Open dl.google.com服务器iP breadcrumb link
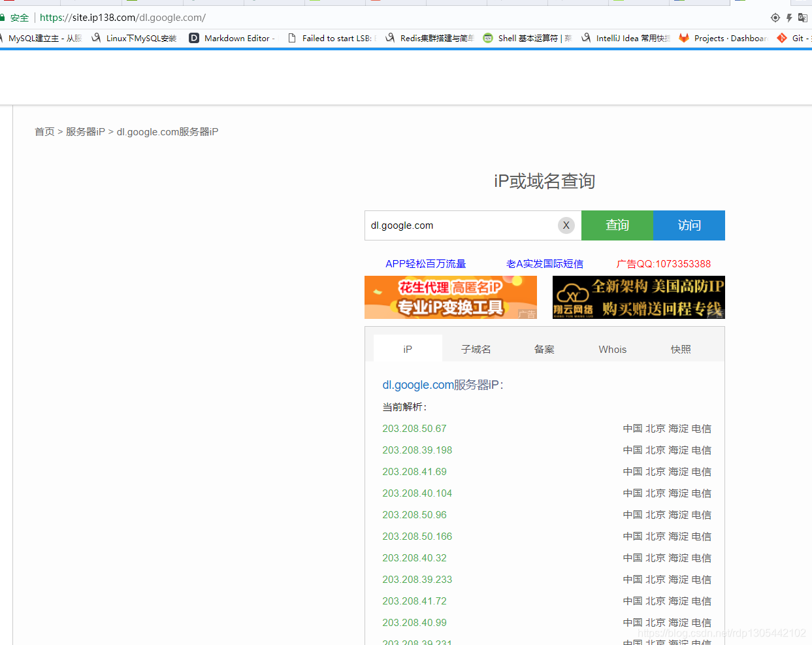Viewport: 812px width, 645px height. (167, 131)
